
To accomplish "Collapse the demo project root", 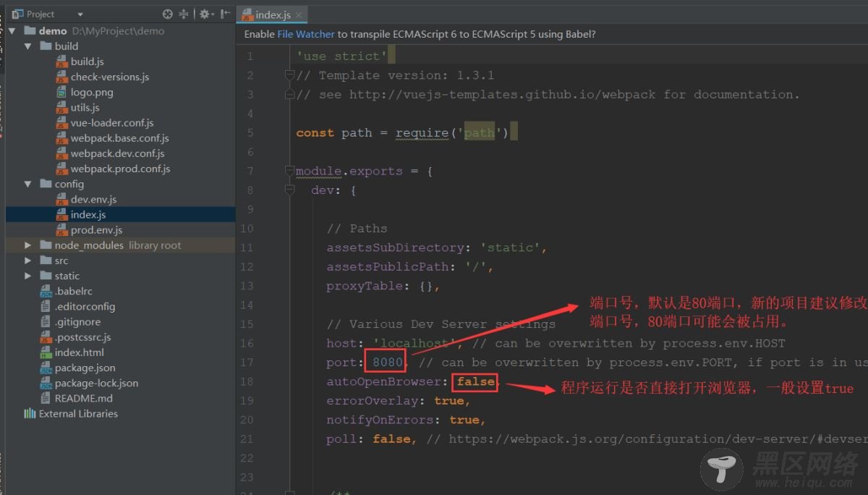I will pos(12,30).
